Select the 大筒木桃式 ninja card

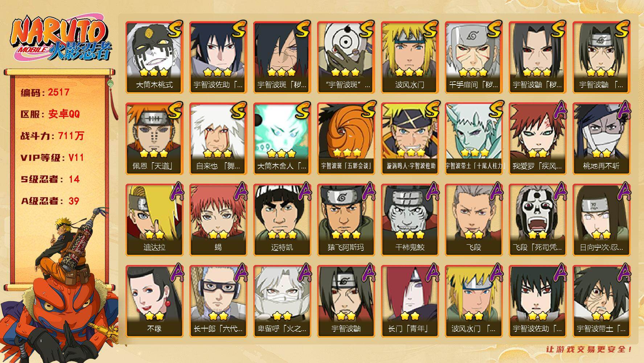point(154,57)
